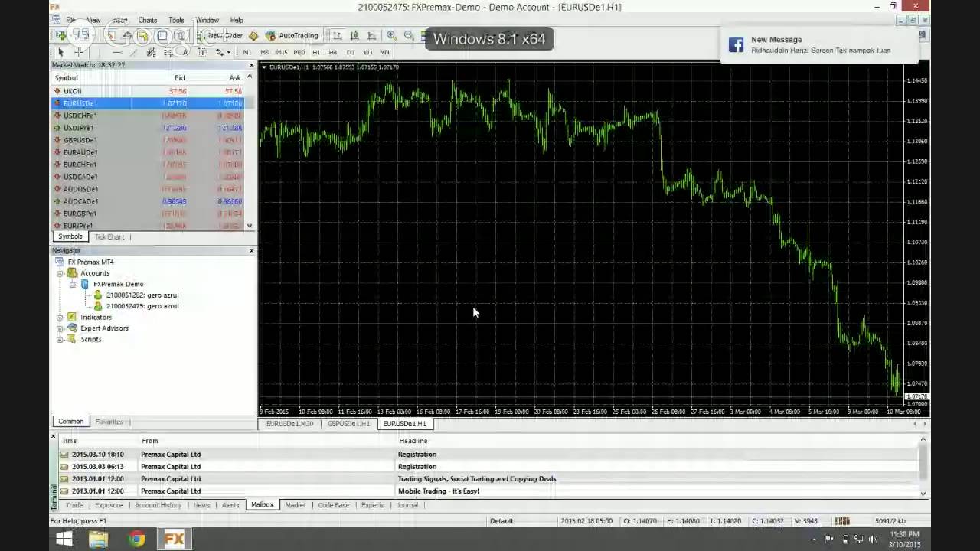980x551 pixels.
Task: Select account 2100051282: gero azrul
Action: [x=142, y=295]
